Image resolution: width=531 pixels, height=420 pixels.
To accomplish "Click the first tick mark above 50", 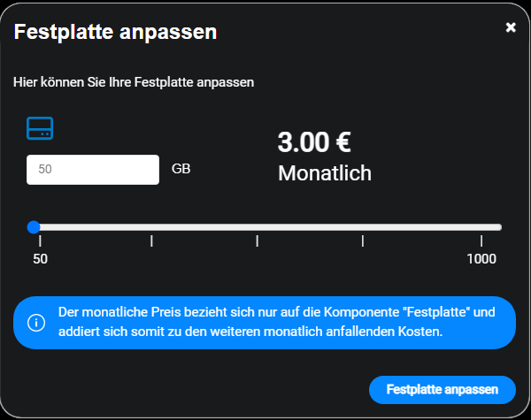I will point(40,241).
